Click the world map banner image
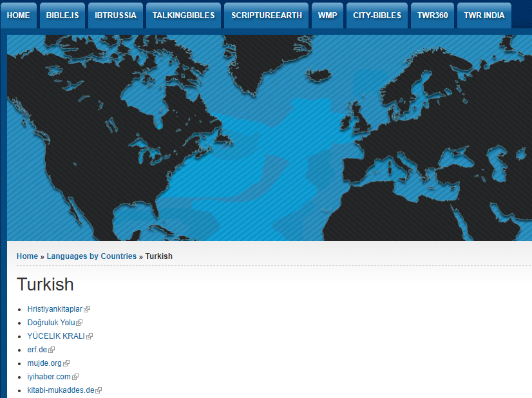 [269, 138]
